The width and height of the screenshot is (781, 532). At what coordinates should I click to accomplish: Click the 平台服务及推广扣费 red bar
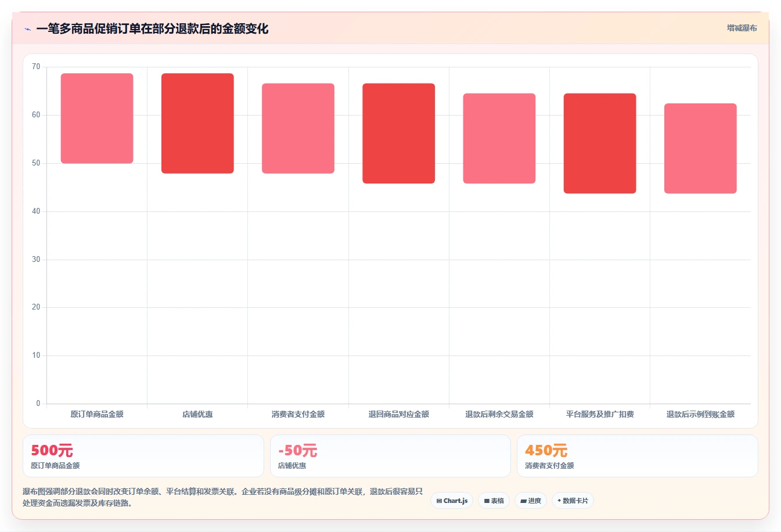point(600,143)
